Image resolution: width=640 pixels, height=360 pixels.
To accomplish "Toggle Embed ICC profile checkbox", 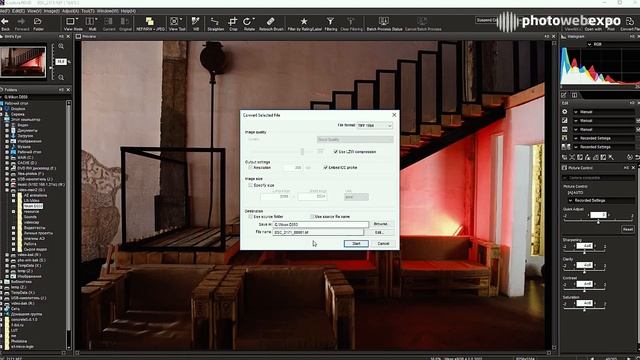I will click(326, 167).
